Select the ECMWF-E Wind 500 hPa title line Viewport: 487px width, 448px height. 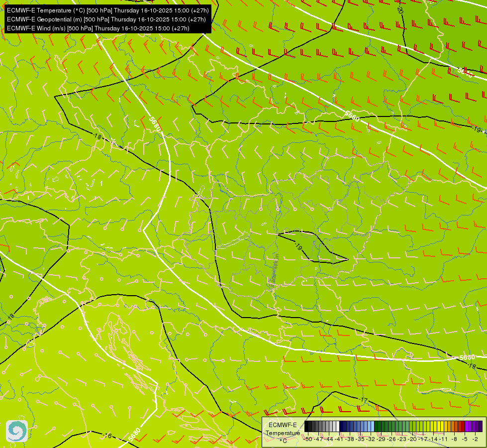pos(98,28)
